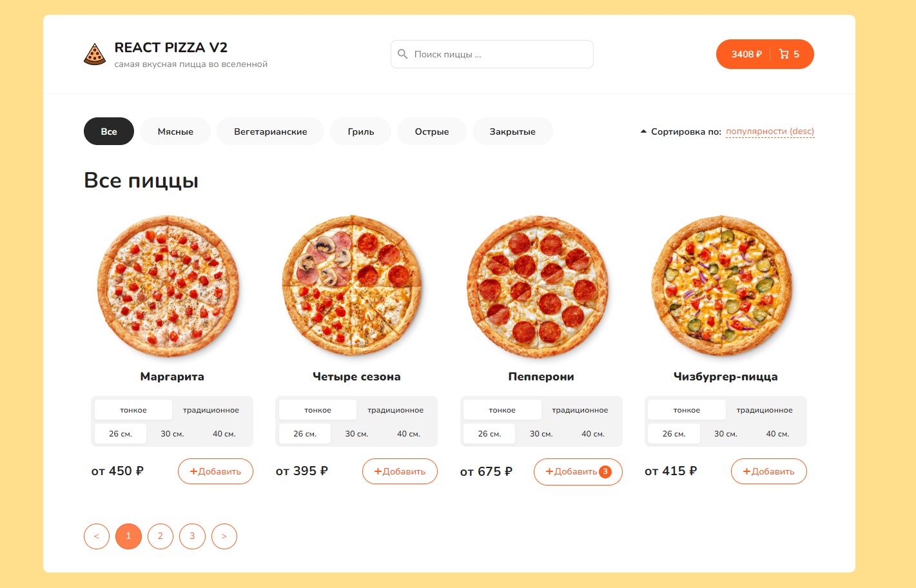Open cart via the shopping cart icon
Image resolution: width=916 pixels, height=588 pixels.
pyautogui.click(x=784, y=54)
